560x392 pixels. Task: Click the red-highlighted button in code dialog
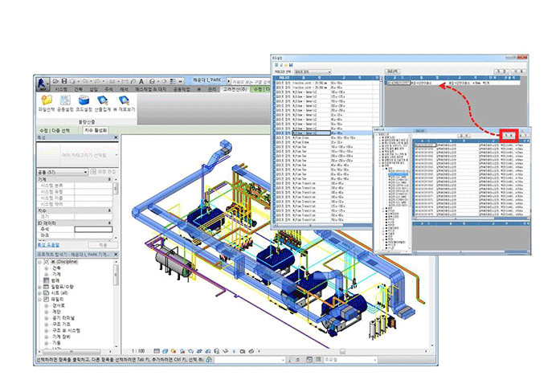click(509, 135)
